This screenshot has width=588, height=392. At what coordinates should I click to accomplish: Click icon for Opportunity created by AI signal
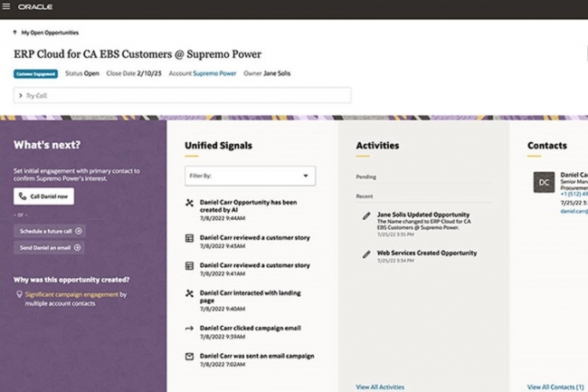point(189,203)
